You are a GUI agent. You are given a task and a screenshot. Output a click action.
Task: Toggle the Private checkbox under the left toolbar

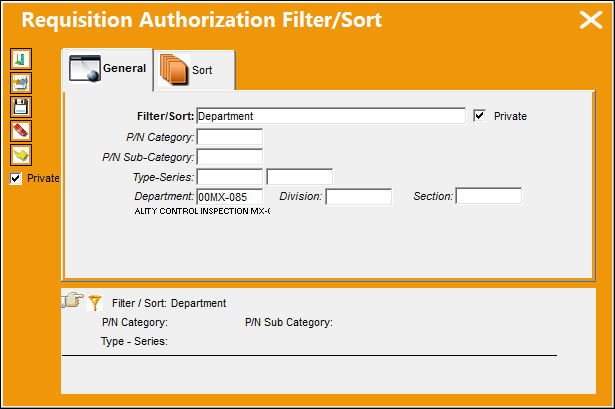coord(16,178)
